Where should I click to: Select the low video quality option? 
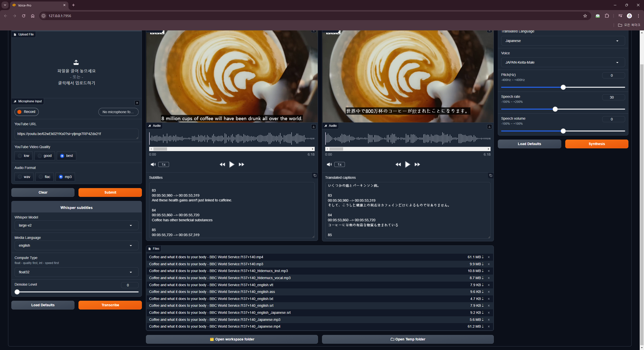coord(20,156)
